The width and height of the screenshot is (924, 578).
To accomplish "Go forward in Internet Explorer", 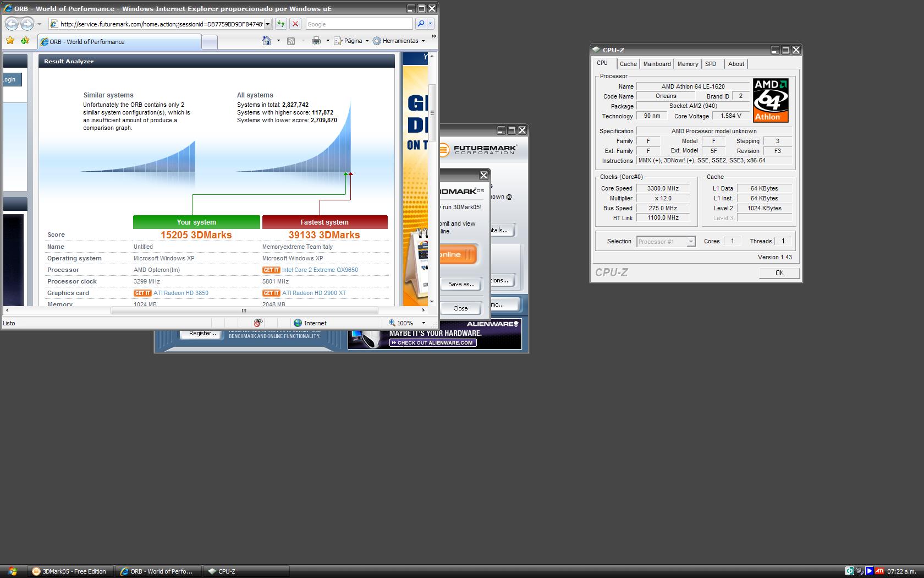I will (x=27, y=24).
